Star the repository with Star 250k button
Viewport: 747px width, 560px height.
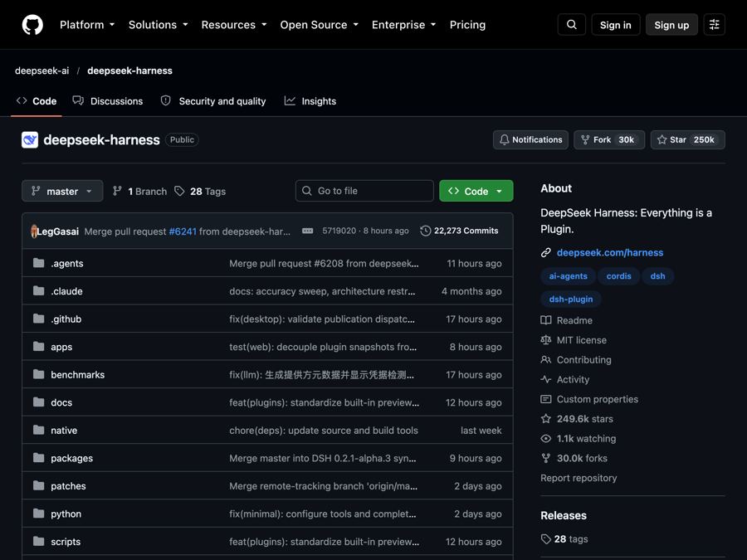[688, 140]
